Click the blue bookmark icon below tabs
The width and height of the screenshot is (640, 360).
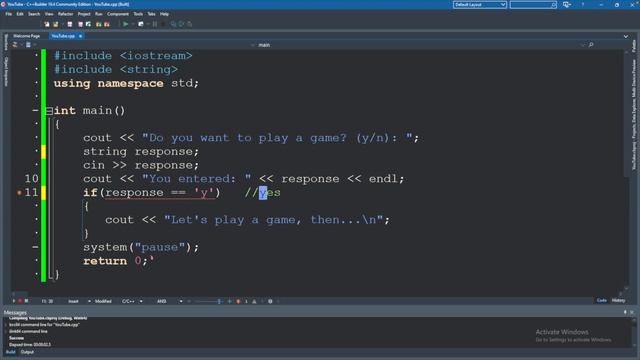click(28, 44)
